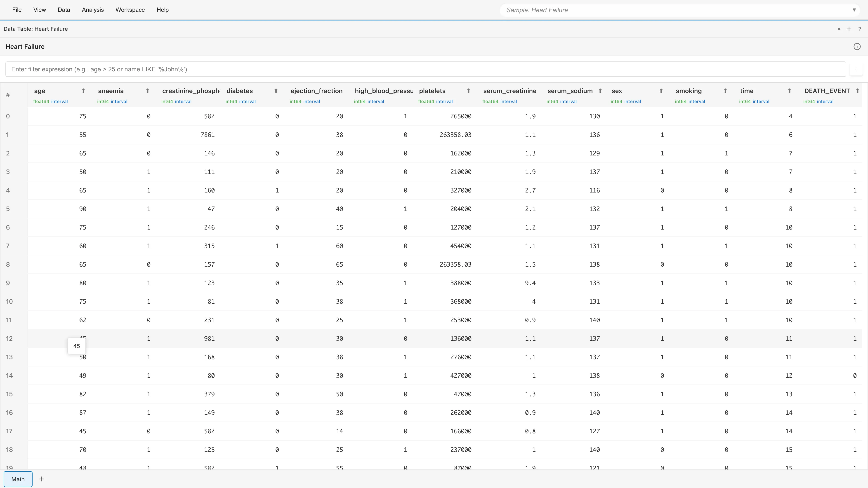868x488 pixels.
Task: Toggle sort order for ejection_fraction
Action: pos(316,91)
